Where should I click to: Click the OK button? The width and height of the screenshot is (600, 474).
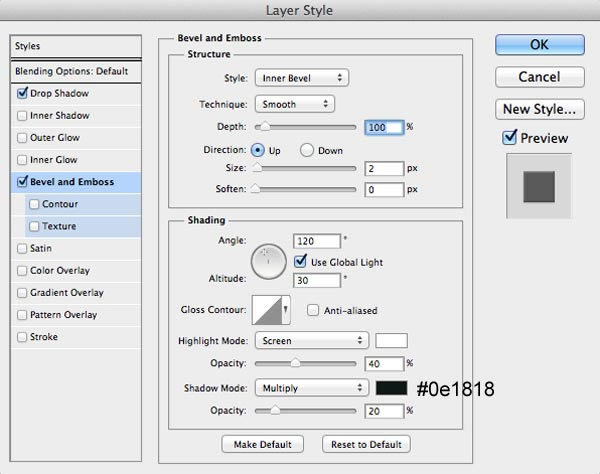click(x=540, y=45)
